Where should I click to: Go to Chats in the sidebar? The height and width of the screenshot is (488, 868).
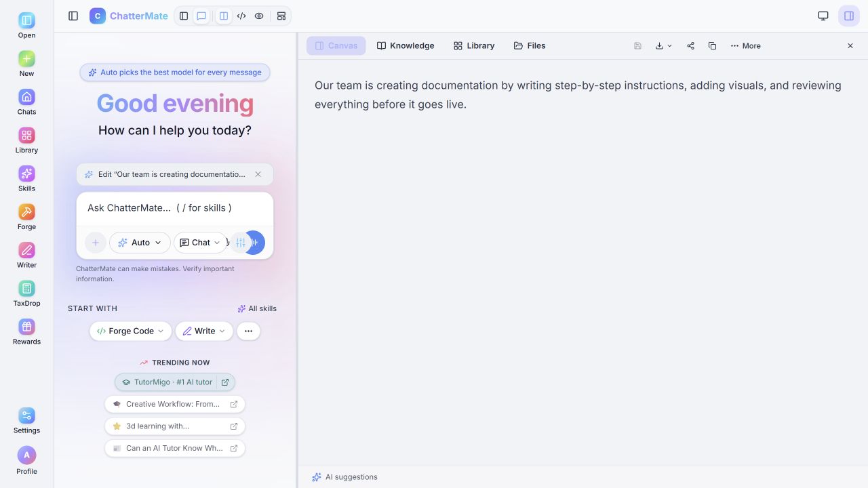[x=26, y=102]
